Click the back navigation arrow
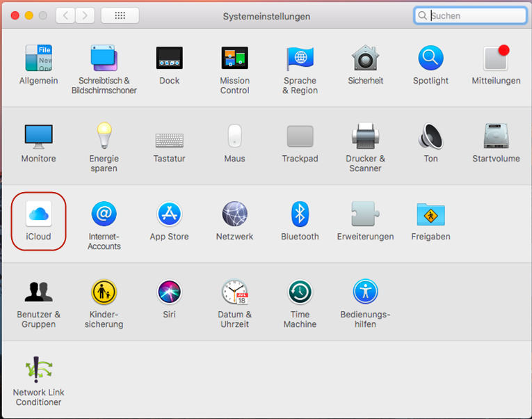This screenshot has height=419, width=532. coord(65,15)
